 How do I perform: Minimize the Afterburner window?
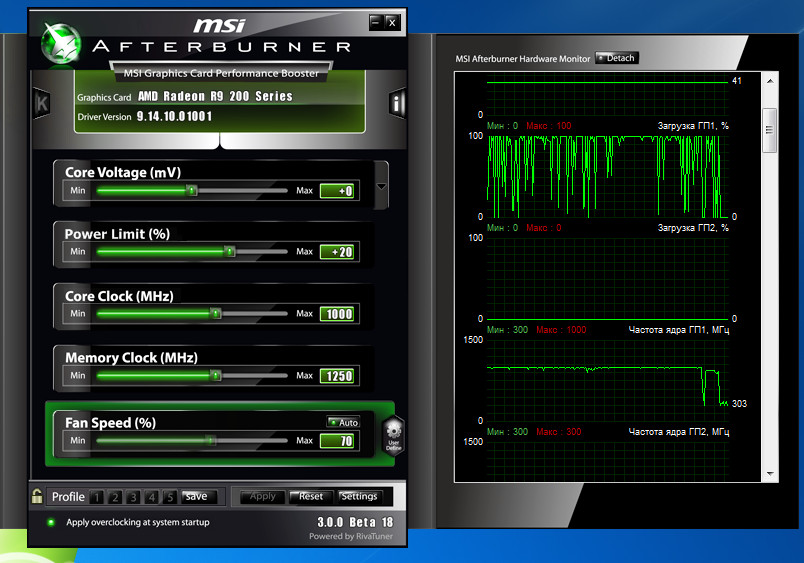376,22
